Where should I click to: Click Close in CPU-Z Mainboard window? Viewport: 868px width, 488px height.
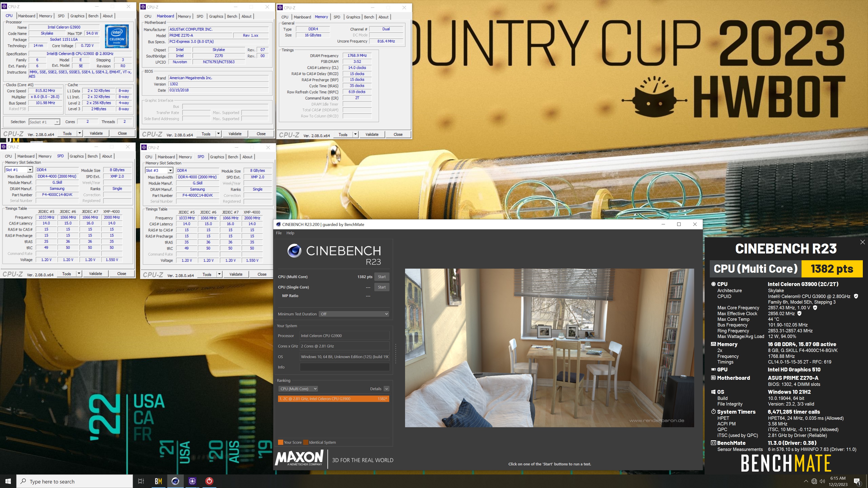tap(261, 134)
